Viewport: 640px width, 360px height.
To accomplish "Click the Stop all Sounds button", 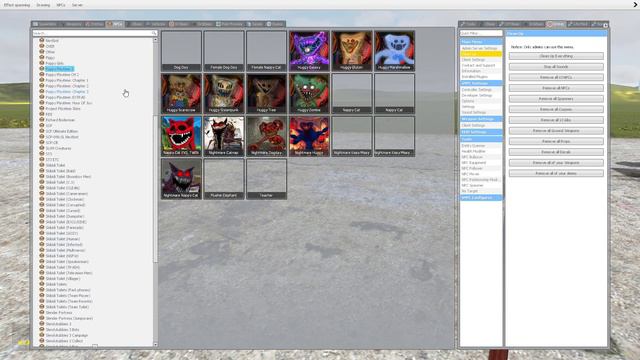I will (x=556, y=67).
